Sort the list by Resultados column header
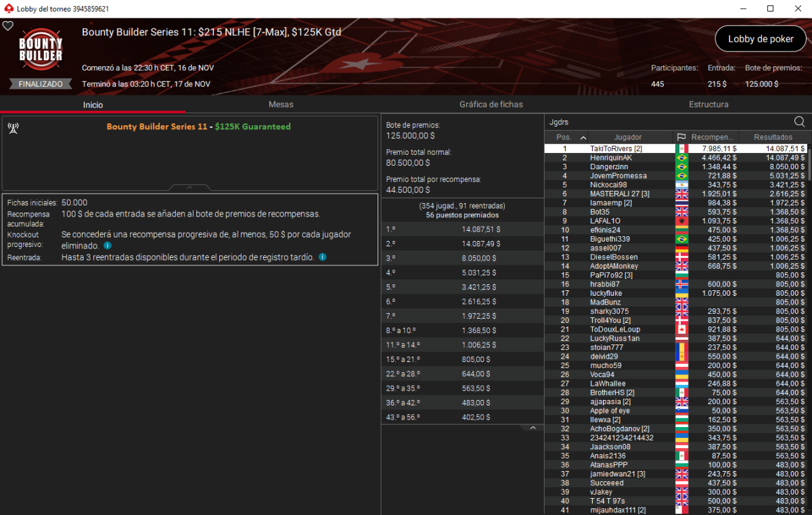 pyautogui.click(x=773, y=137)
